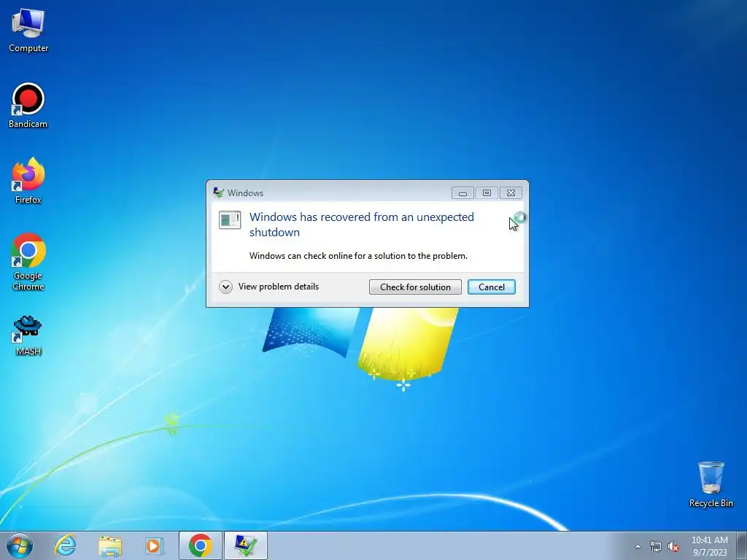747x560 pixels.
Task: Open the network status tray icon
Action: pyautogui.click(x=656, y=547)
